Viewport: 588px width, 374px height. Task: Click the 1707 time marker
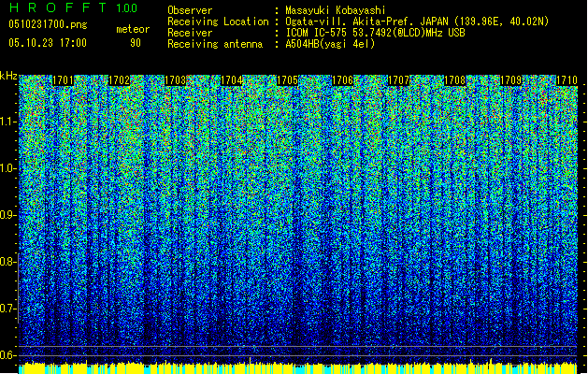coord(398,80)
